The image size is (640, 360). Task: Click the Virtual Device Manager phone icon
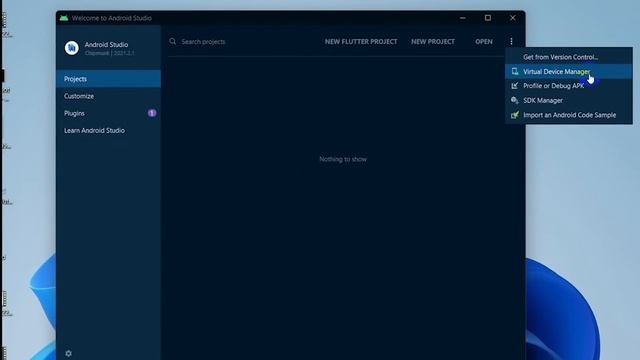coord(515,71)
